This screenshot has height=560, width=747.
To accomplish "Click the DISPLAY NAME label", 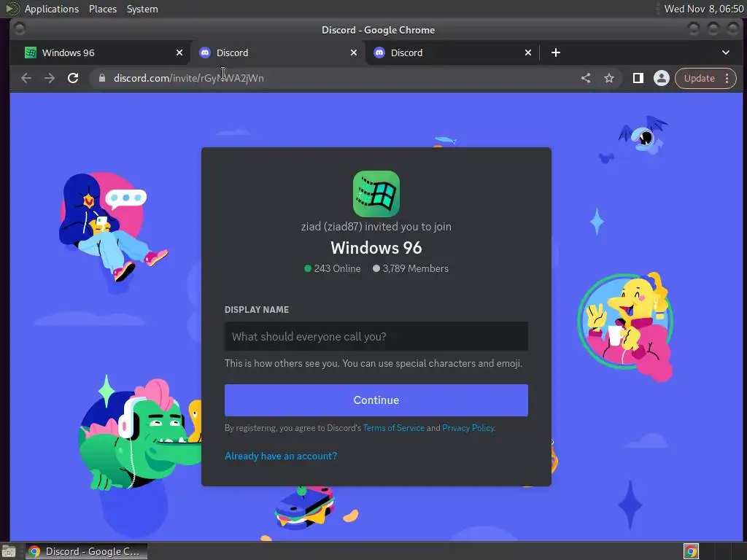I will tap(257, 309).
